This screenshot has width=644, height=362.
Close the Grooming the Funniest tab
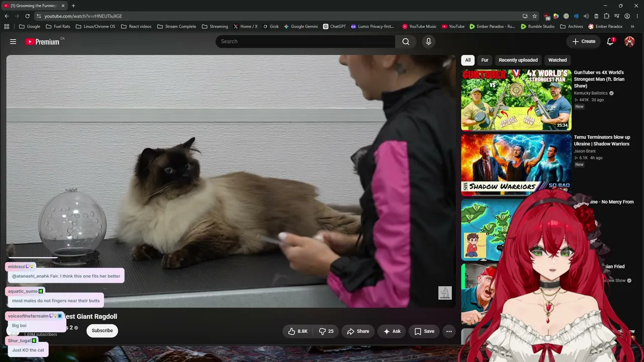coord(63,6)
